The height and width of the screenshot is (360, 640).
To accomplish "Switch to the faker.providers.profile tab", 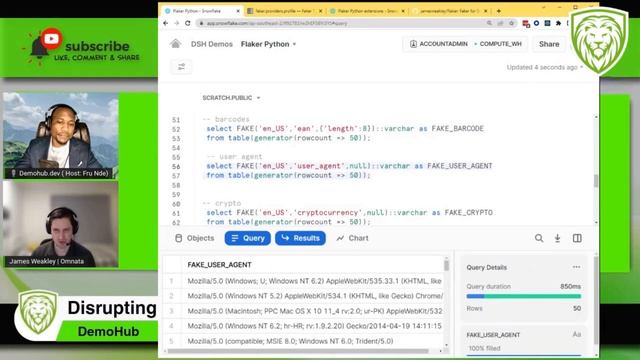I will pyautogui.click(x=283, y=11).
